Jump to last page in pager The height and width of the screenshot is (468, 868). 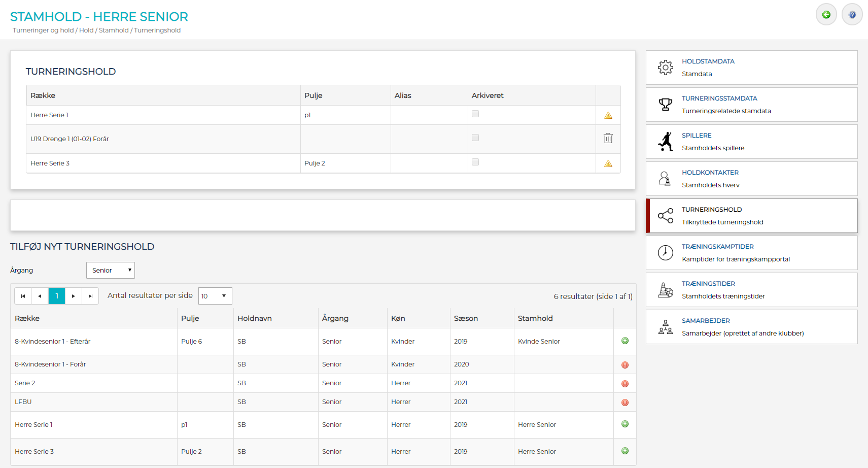[x=90, y=296]
